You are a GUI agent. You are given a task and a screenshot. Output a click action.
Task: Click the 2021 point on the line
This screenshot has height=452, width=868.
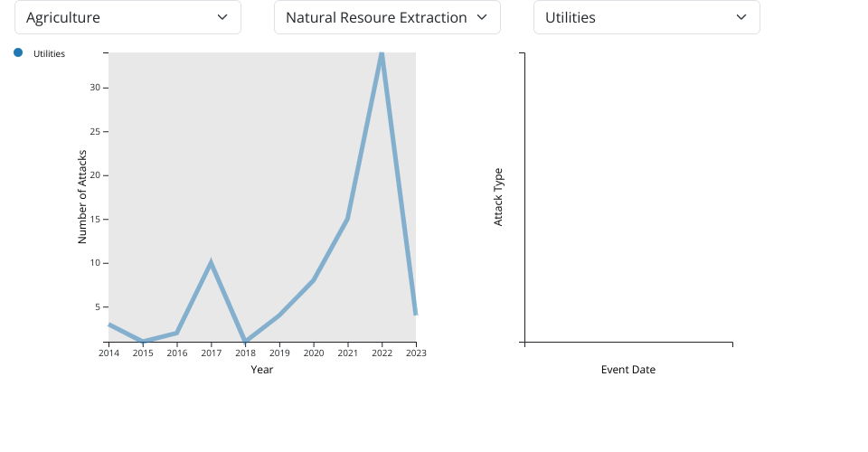347,219
